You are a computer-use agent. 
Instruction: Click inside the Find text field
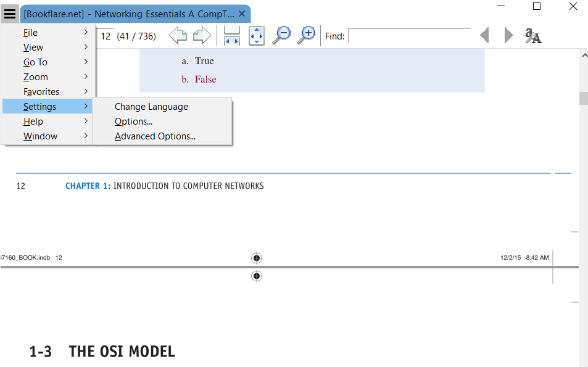point(408,36)
